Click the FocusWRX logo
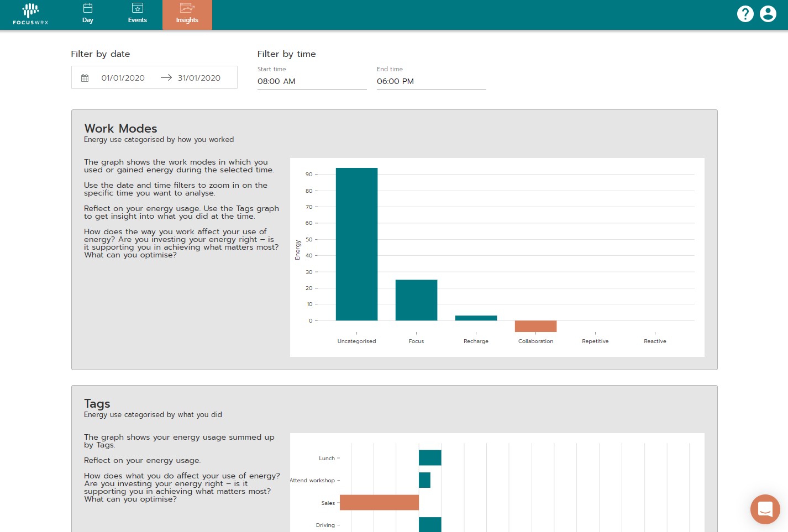788x532 pixels. [31, 14]
